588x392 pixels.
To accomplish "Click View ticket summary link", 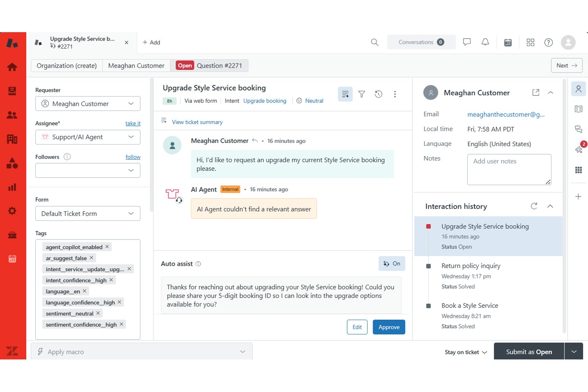I will pos(197,122).
